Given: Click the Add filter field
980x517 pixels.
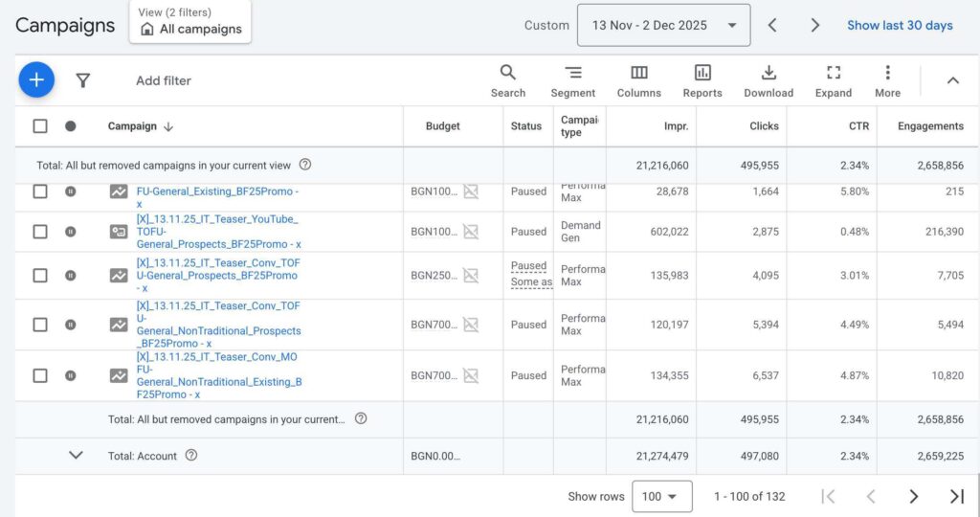Looking at the screenshot, I should tap(163, 80).
